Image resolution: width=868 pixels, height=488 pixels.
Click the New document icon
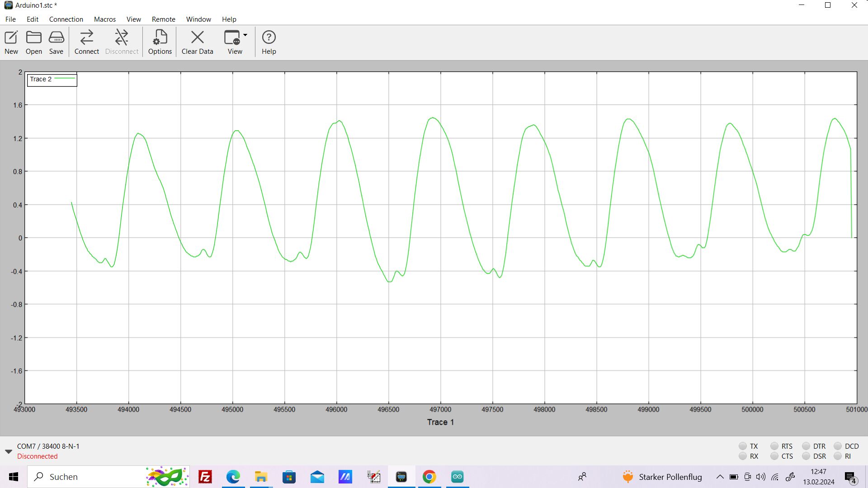tap(11, 38)
